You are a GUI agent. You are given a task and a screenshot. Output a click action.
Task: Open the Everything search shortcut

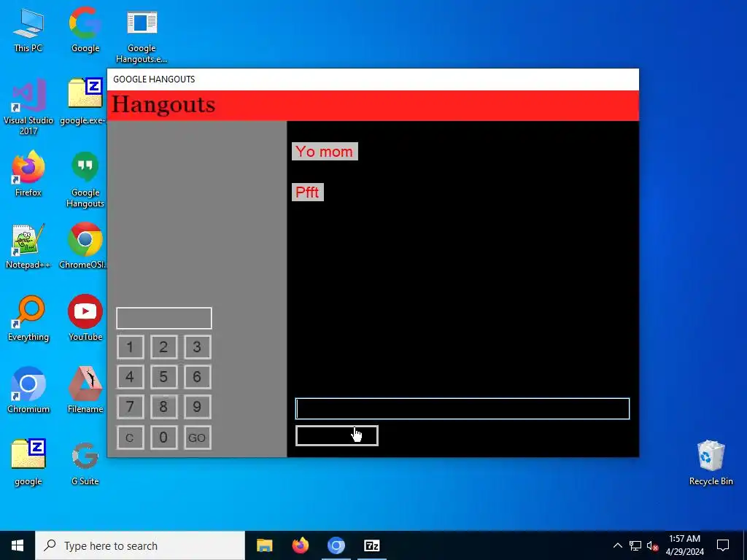click(x=28, y=319)
